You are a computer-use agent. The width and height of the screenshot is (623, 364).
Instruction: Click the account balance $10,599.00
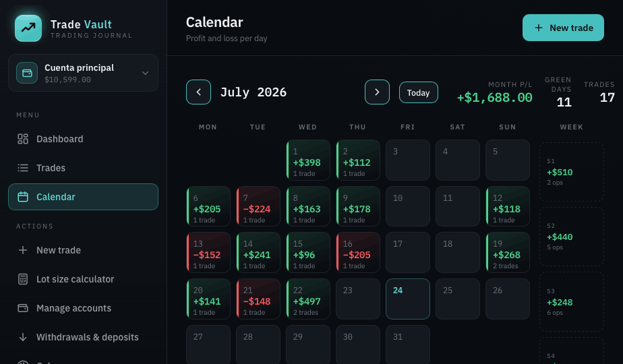coord(67,80)
